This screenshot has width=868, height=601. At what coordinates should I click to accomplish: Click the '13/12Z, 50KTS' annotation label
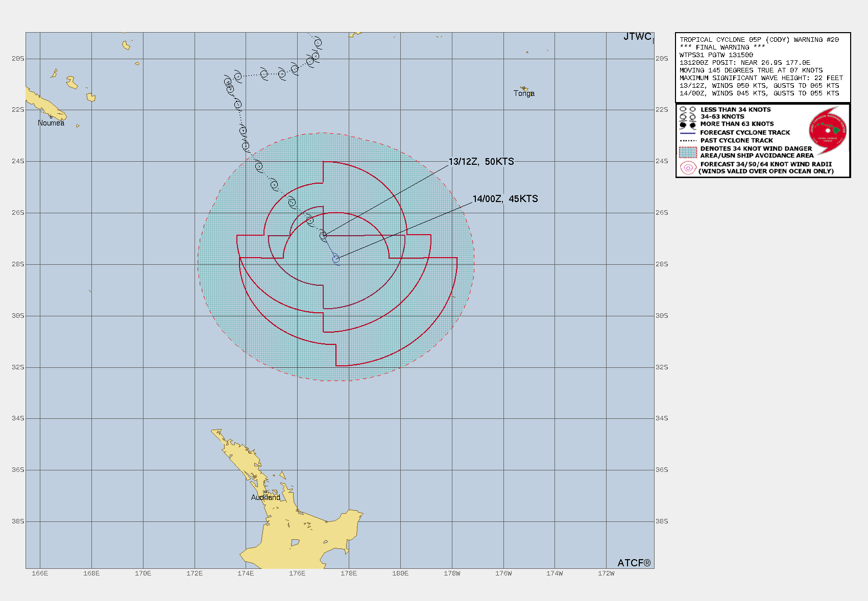(480, 161)
